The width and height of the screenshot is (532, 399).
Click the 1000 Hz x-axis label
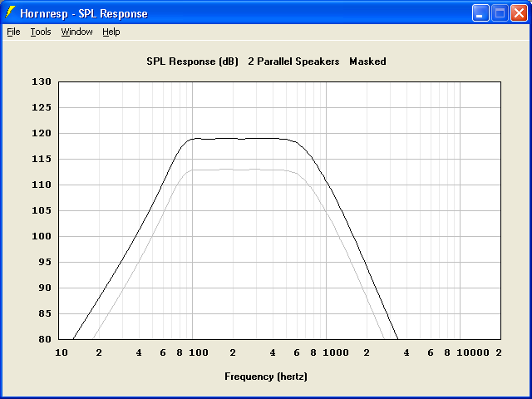click(336, 352)
